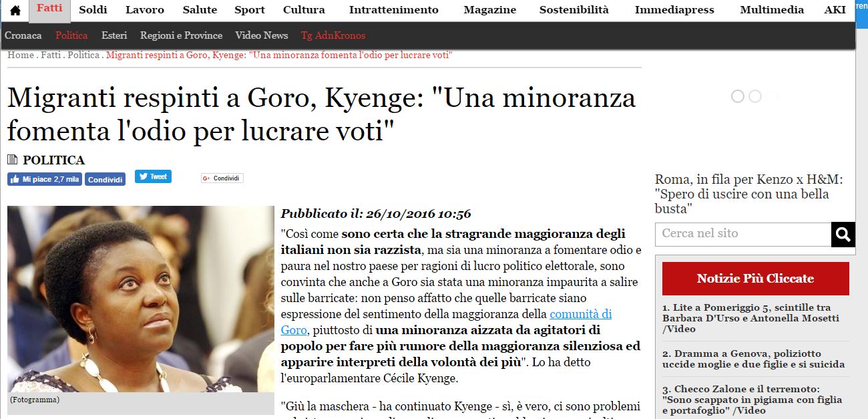Go to the Cronaca subsection
Viewport: 868px width, 419px height.
click(23, 35)
